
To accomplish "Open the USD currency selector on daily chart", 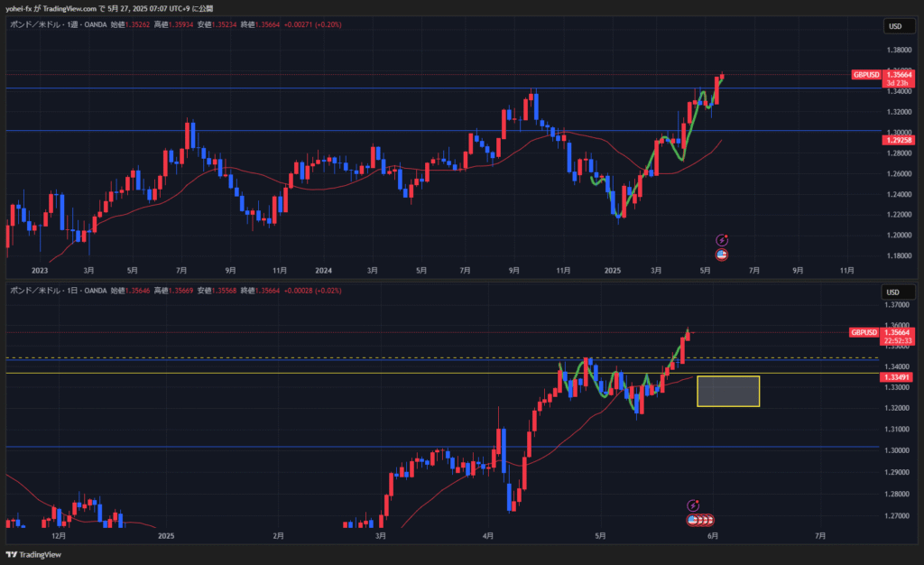I will pyautogui.click(x=896, y=292).
